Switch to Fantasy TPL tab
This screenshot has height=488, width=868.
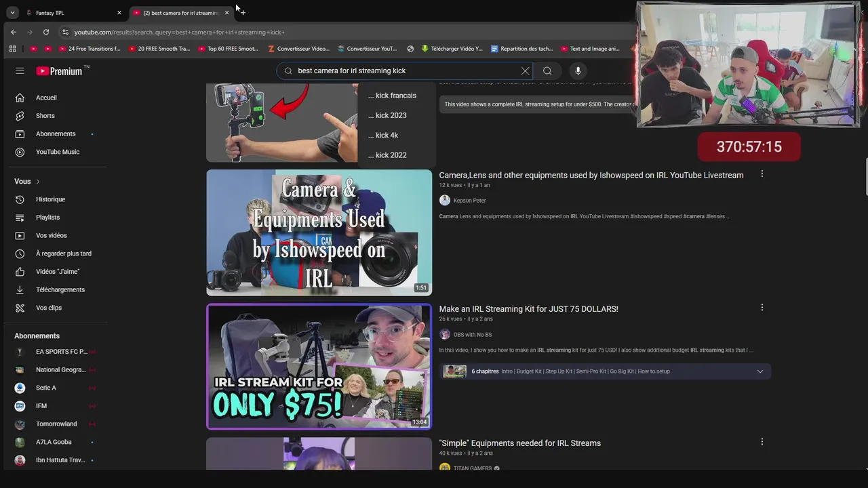click(x=73, y=13)
